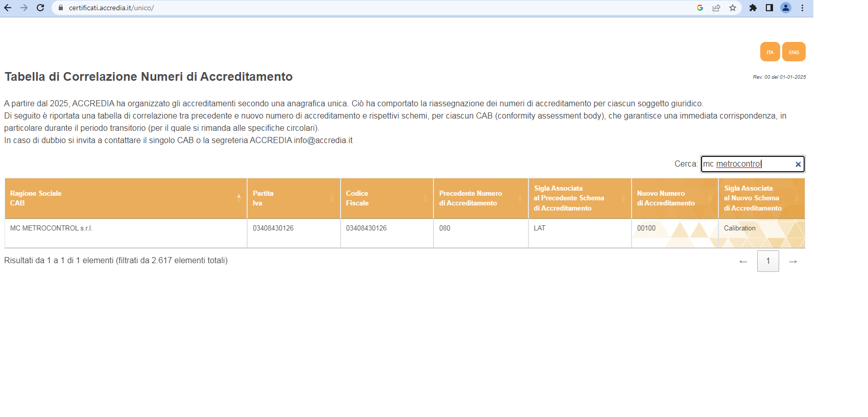
Task: Sort by Nuovo Numero di Accreditamento column
Action: 675,198
